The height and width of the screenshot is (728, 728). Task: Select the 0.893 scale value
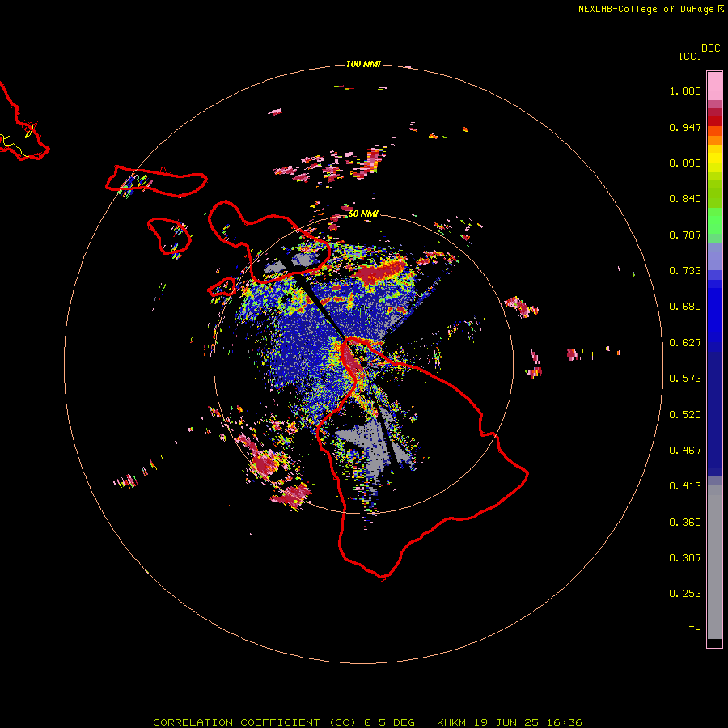(685, 163)
